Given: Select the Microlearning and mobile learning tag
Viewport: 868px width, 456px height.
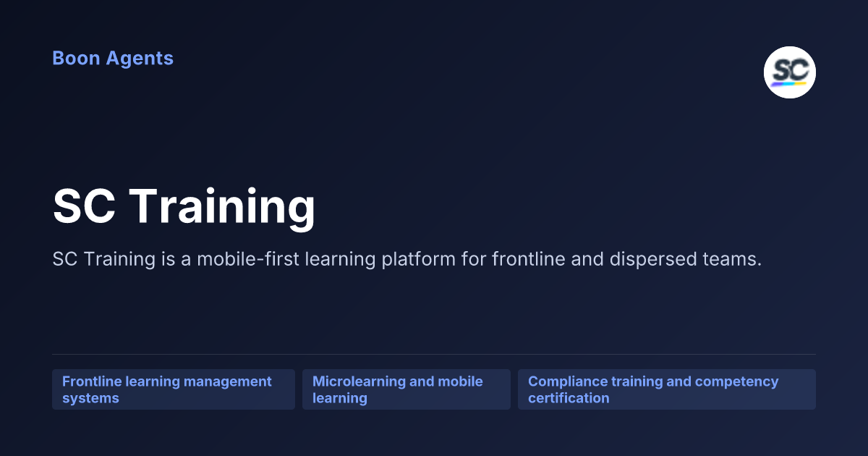Looking at the screenshot, I should pyautogui.click(x=407, y=389).
